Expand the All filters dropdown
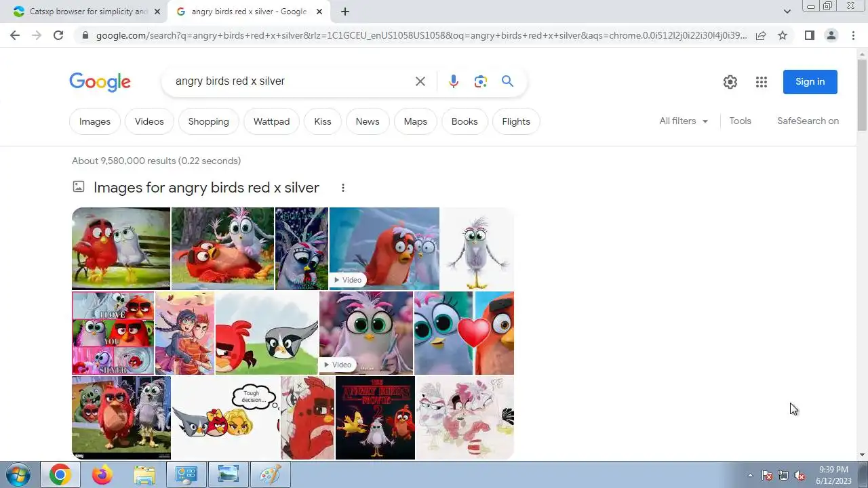Image resolution: width=868 pixels, height=488 pixels. coord(684,121)
